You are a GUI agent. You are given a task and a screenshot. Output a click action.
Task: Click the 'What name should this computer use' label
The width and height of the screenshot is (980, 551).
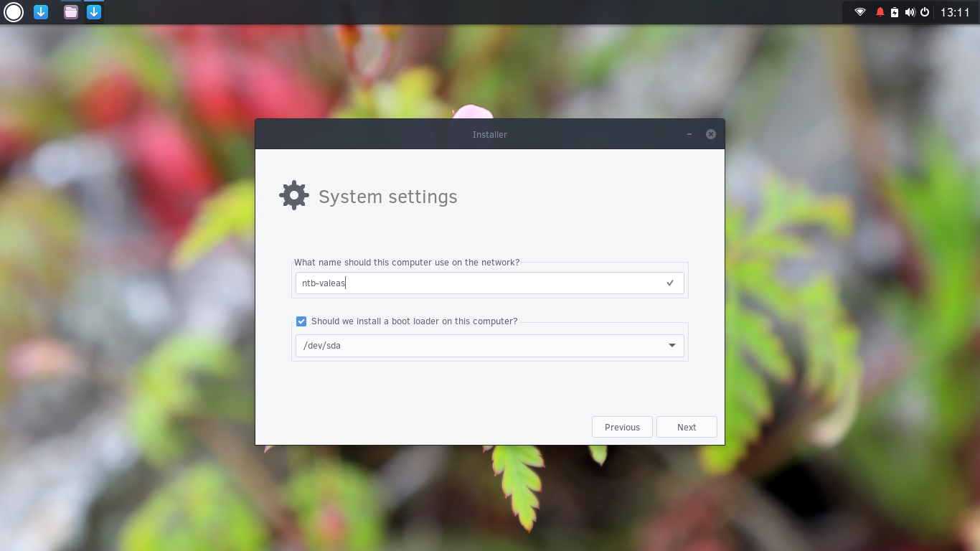click(407, 263)
